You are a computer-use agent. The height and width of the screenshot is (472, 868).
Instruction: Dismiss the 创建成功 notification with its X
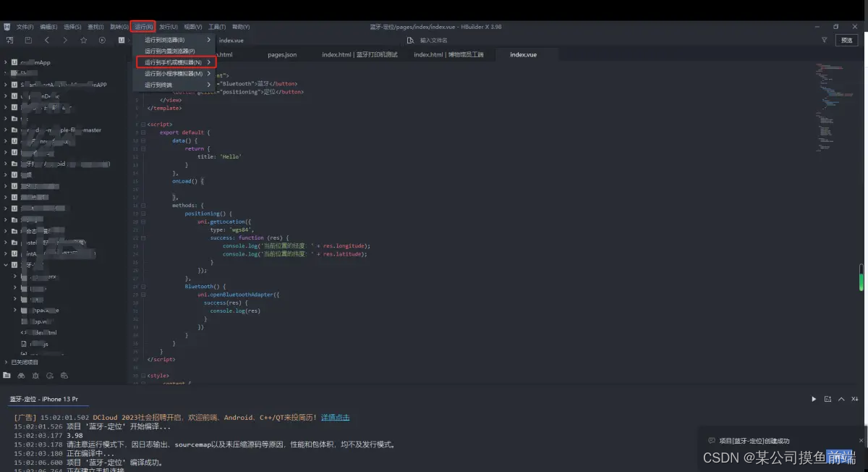click(861, 440)
